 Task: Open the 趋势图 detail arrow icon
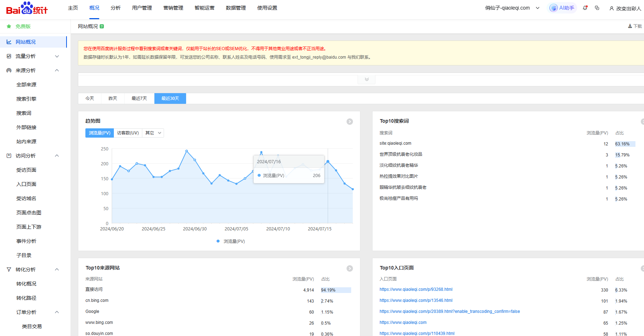(350, 122)
